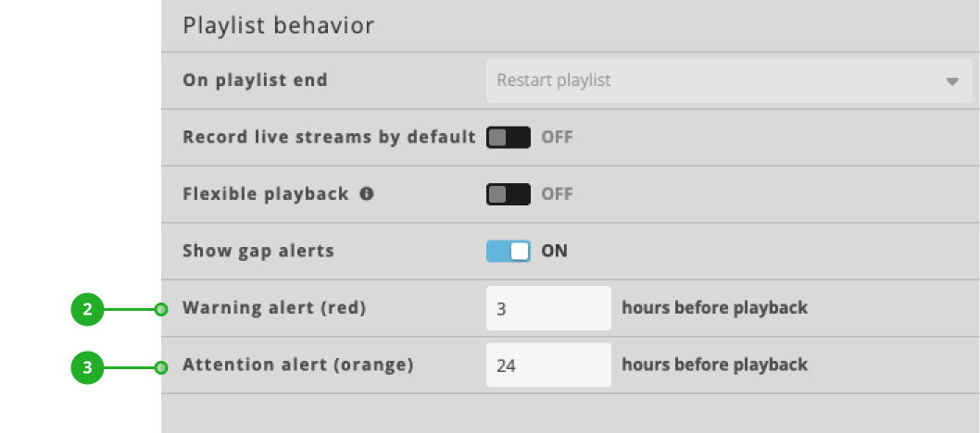Click the On playlist end label
Viewport: 980px width, 433px height.
255,80
